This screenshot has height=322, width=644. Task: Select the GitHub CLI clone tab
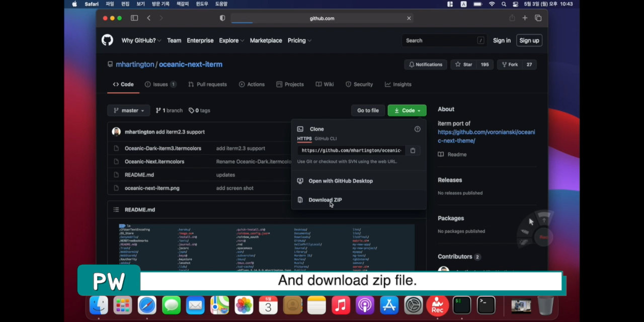point(326,139)
